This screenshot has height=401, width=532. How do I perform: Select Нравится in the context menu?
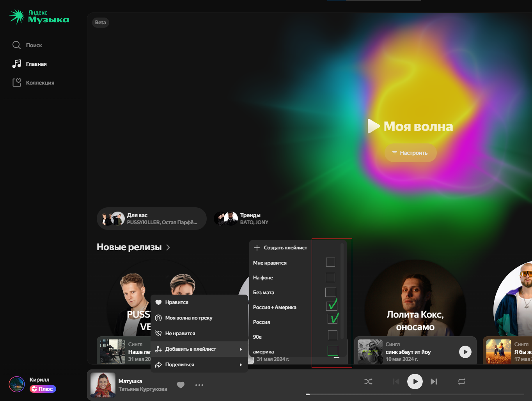click(x=199, y=302)
